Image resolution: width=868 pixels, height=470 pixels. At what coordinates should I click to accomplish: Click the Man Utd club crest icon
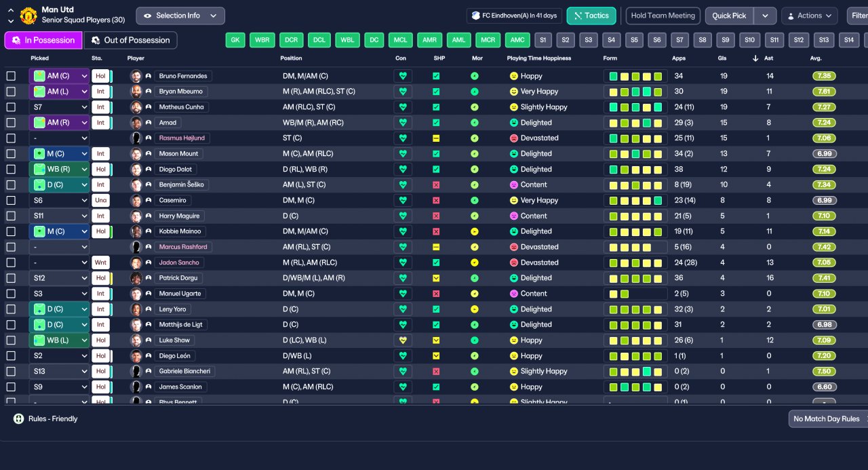coord(28,15)
